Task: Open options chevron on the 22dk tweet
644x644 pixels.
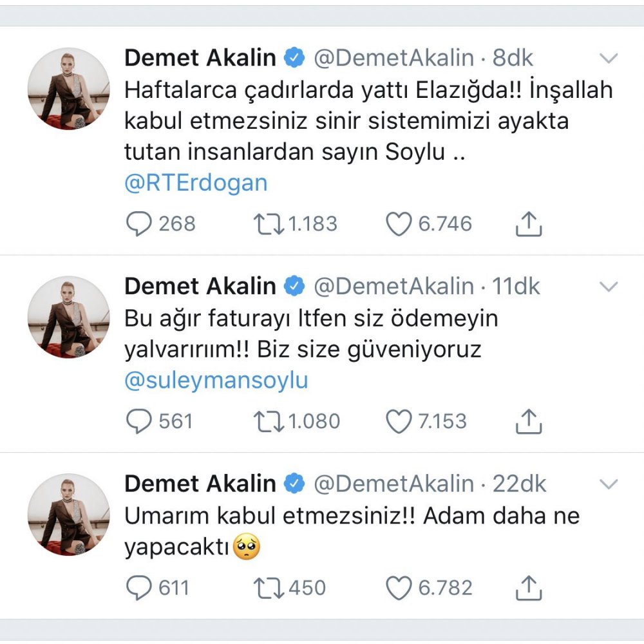Action: (x=609, y=484)
